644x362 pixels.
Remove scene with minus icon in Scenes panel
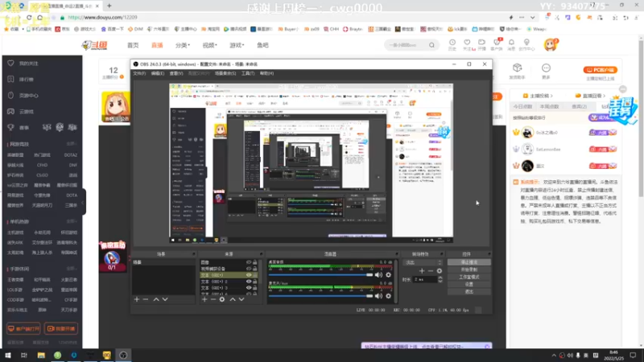(146, 299)
